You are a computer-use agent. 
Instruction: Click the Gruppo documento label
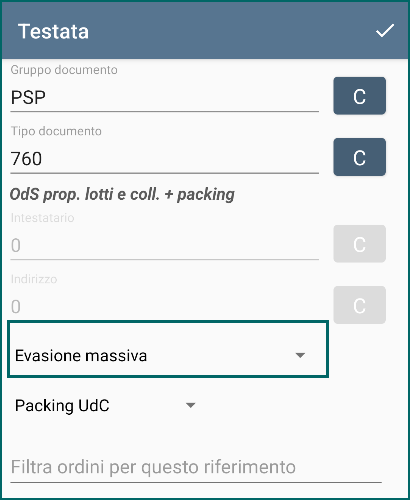(64, 70)
